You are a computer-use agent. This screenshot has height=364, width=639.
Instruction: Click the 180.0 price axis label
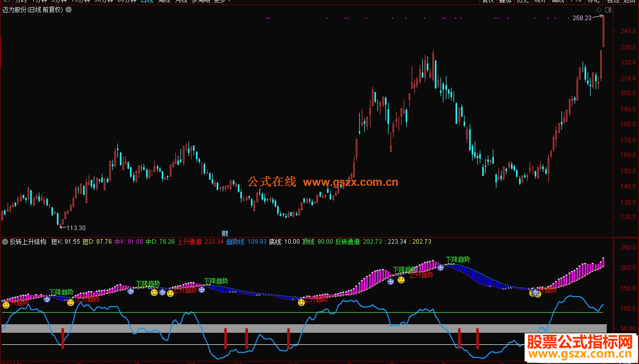point(627,124)
